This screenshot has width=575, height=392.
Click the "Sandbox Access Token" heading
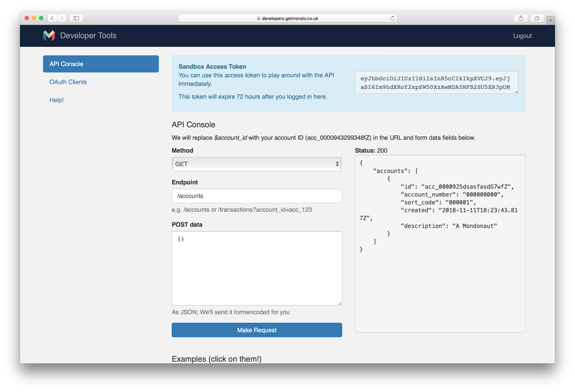(x=212, y=66)
